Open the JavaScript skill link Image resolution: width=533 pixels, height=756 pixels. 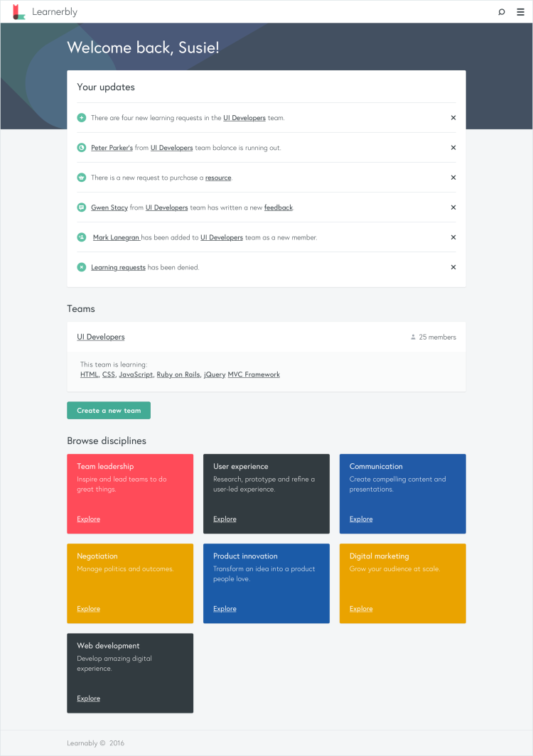(x=136, y=374)
